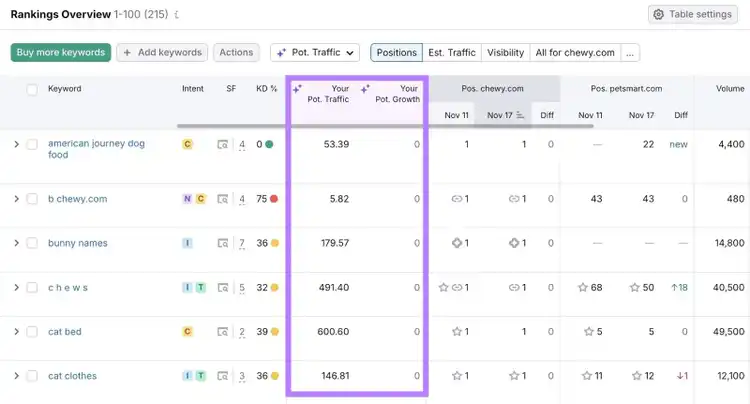The height and width of the screenshot is (404, 750).
Task: Click Buy more keywords button
Action: pos(61,53)
